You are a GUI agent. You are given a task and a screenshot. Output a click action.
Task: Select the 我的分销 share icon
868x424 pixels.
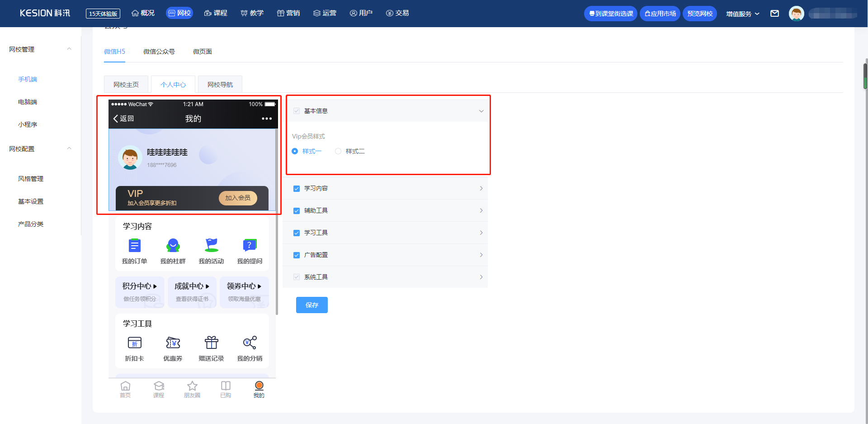point(250,343)
